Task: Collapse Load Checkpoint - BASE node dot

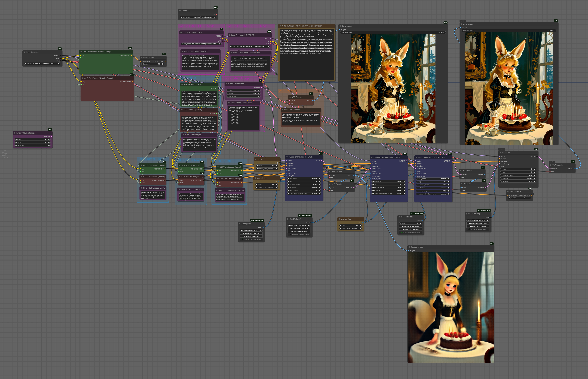Action: tap(181, 32)
